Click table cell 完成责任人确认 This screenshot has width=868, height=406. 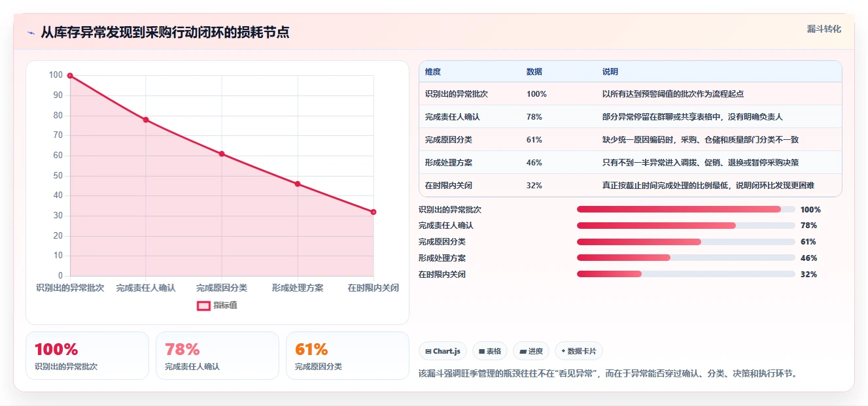(x=452, y=117)
